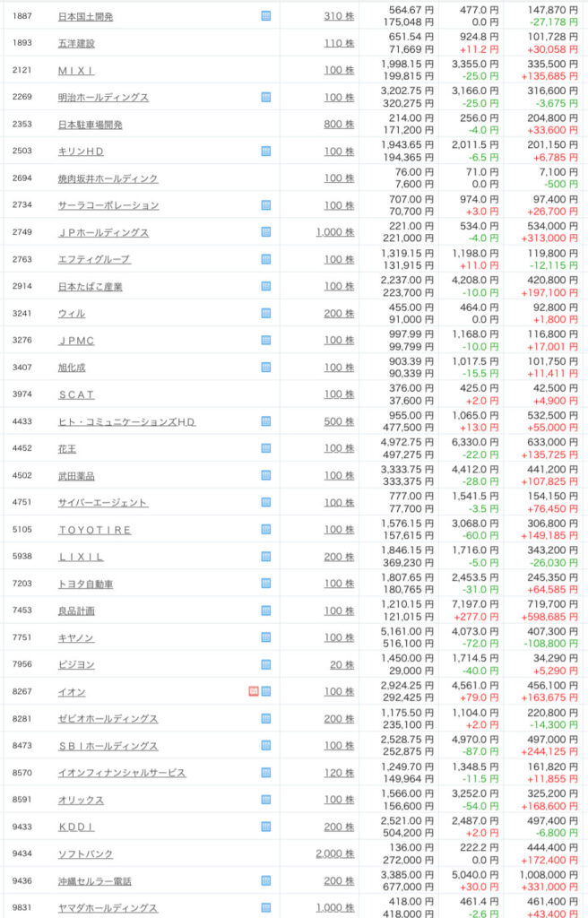The height and width of the screenshot is (918, 588).
Task: Select the +598,685 円 profit value
Action: coord(549,617)
